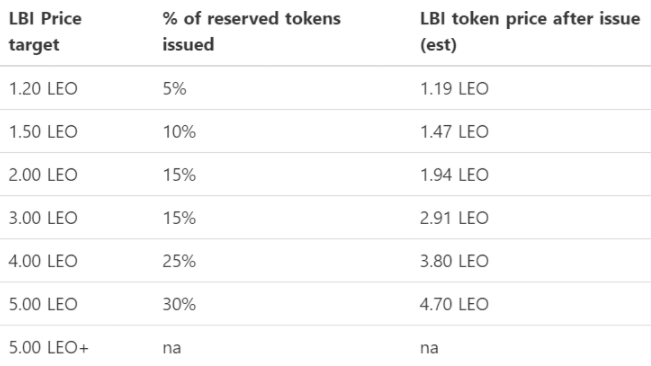
Task: Select the 4.00 LEO price target cell
Action: click(x=43, y=261)
